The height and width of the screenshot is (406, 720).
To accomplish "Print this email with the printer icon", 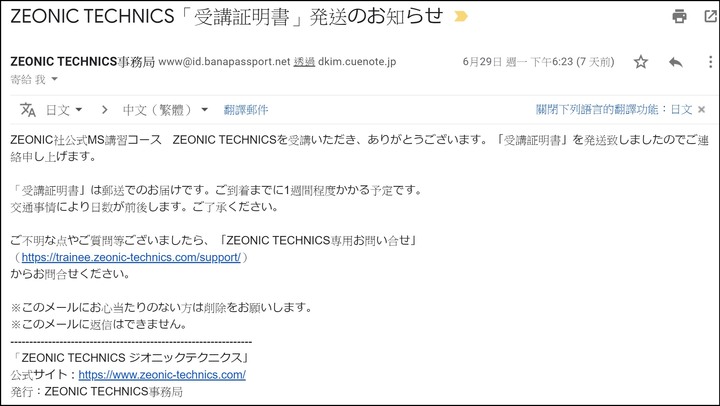I will pyautogui.click(x=679, y=17).
